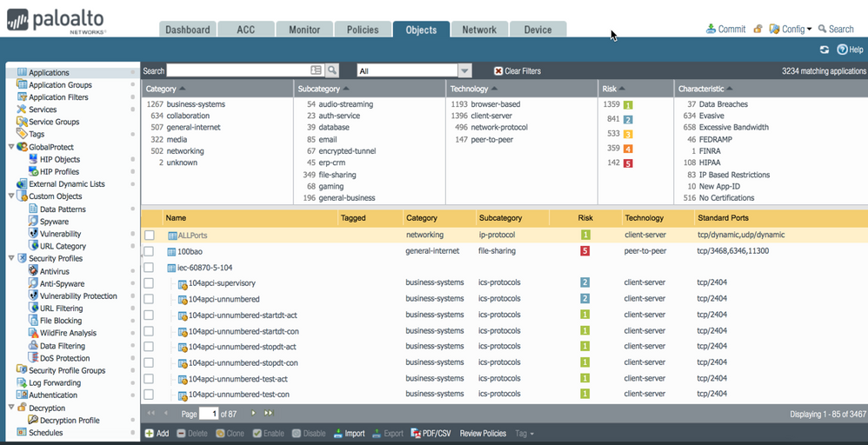Click the lock icon next to Commit
Screen dimensions: 868x445
click(758, 29)
